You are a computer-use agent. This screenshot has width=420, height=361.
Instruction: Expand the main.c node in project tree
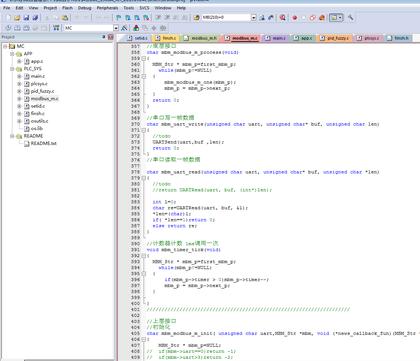point(19,76)
